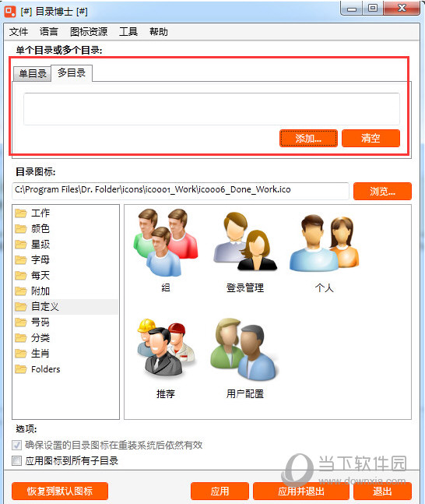Screen dimensions: 425x504
Task: Click the icon path input field
Action: point(181,190)
